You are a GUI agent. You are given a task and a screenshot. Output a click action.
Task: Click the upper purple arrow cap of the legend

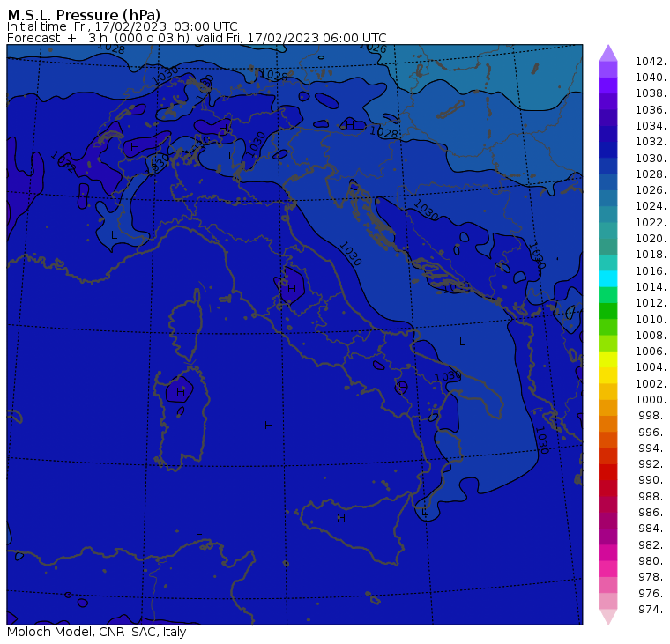[608, 53]
